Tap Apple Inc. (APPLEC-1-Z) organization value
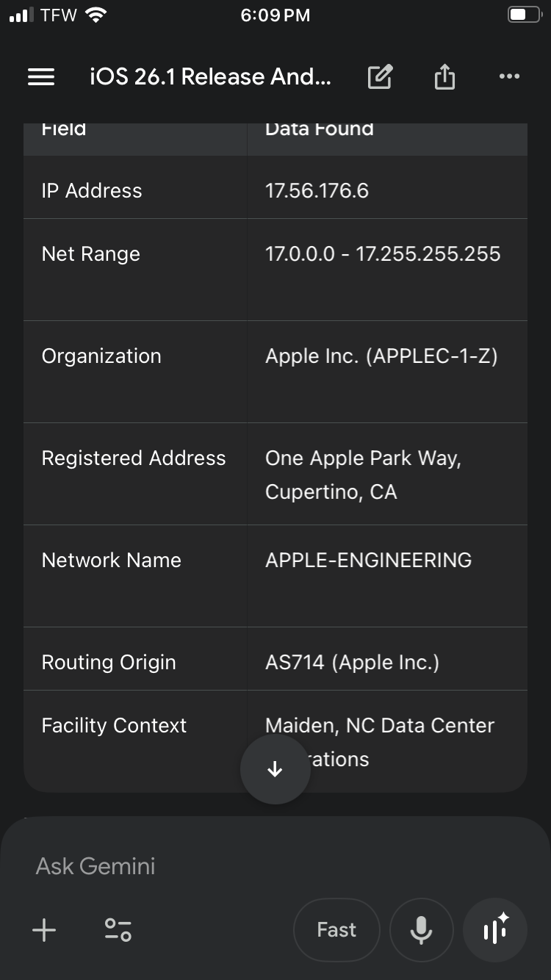The image size is (551, 980). pyautogui.click(x=381, y=356)
